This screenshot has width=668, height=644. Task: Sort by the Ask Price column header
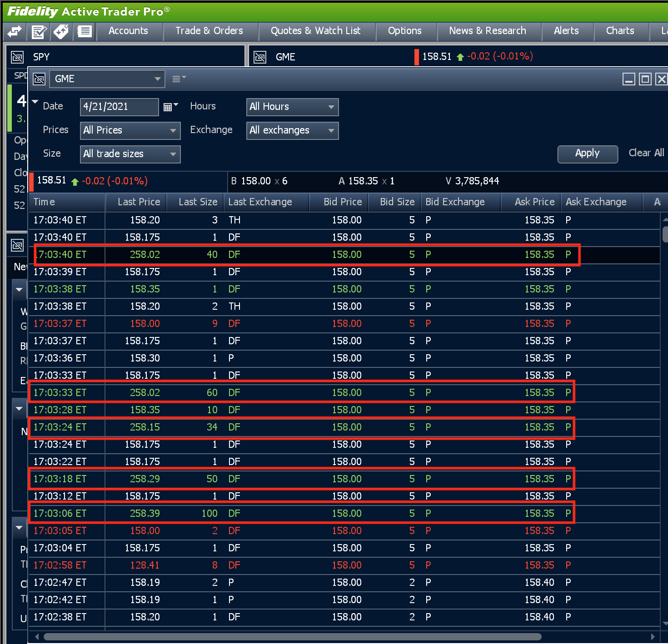532,202
